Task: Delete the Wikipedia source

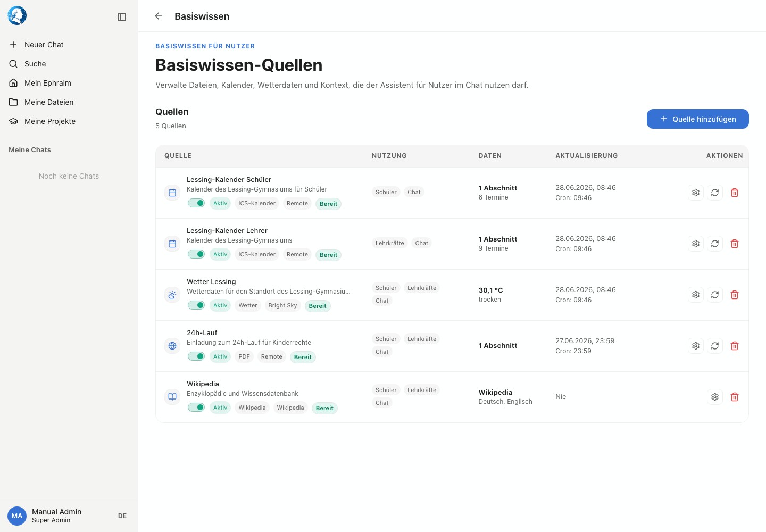Action: (735, 397)
